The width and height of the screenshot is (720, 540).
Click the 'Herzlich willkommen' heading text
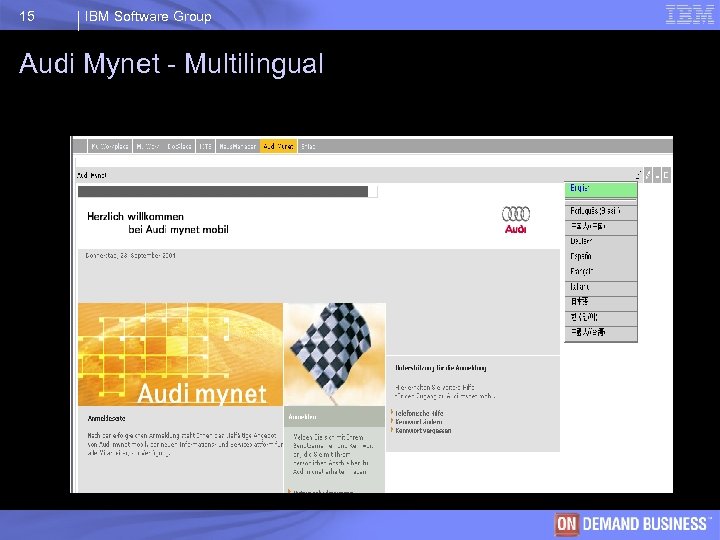[135, 216]
